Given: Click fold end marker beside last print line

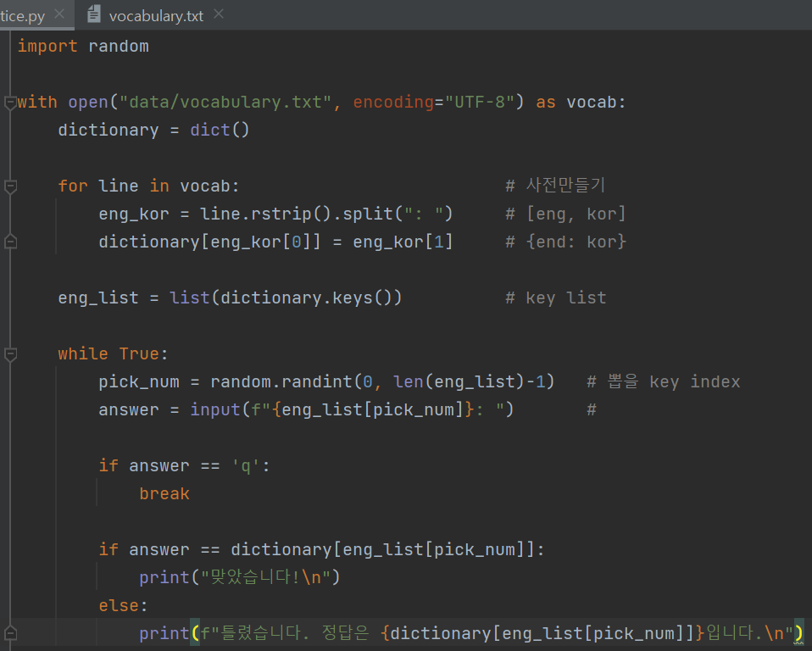Looking at the screenshot, I should 10,633.
